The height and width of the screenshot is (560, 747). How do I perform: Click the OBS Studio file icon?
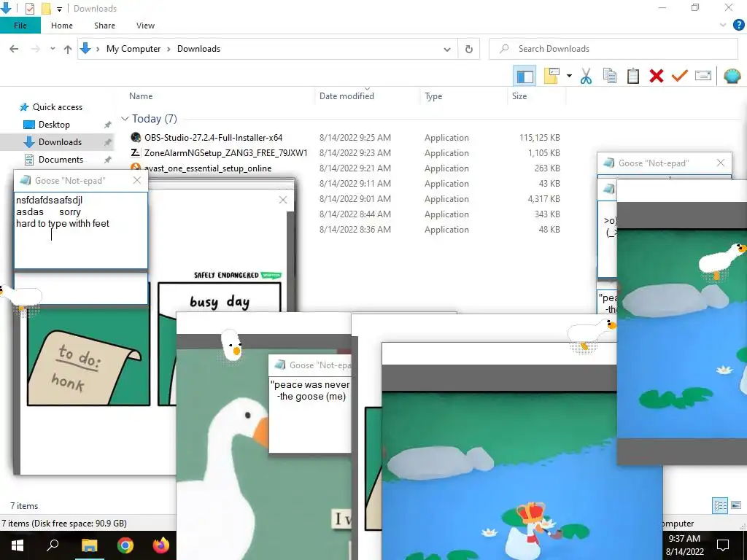click(x=135, y=138)
